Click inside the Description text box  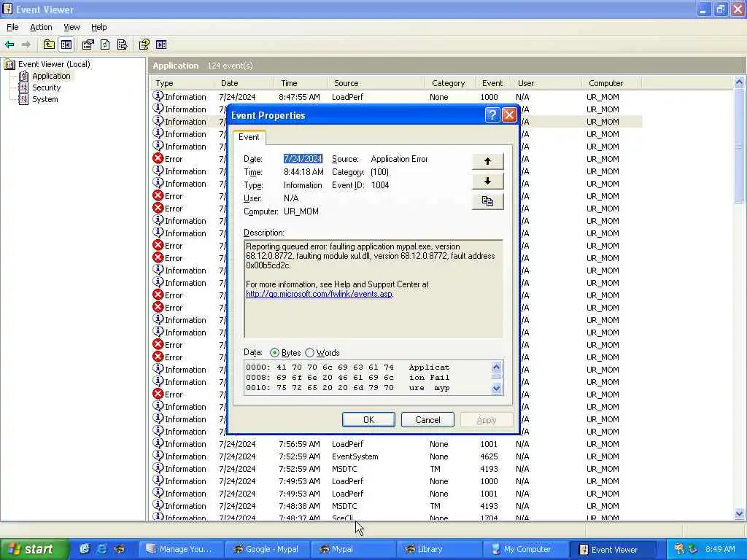[x=373, y=289]
